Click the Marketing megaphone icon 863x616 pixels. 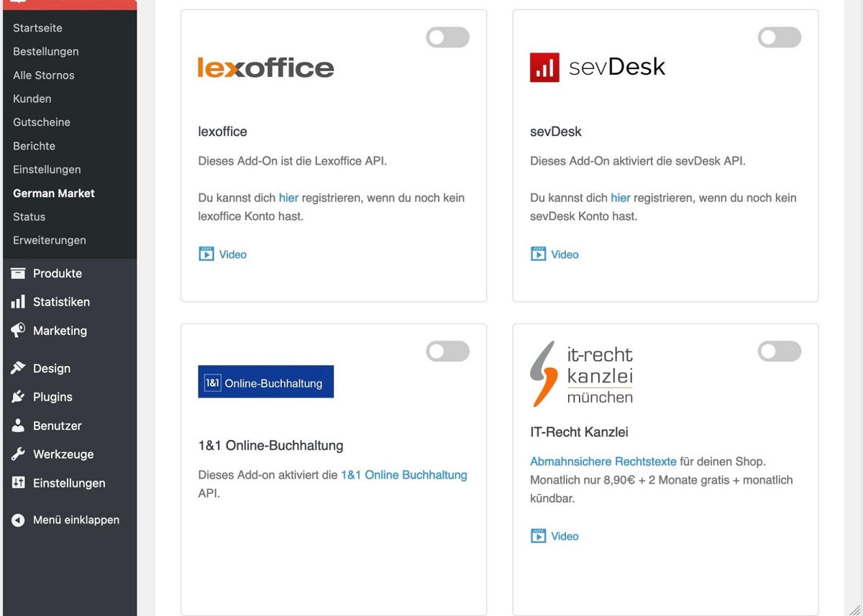pyautogui.click(x=18, y=331)
